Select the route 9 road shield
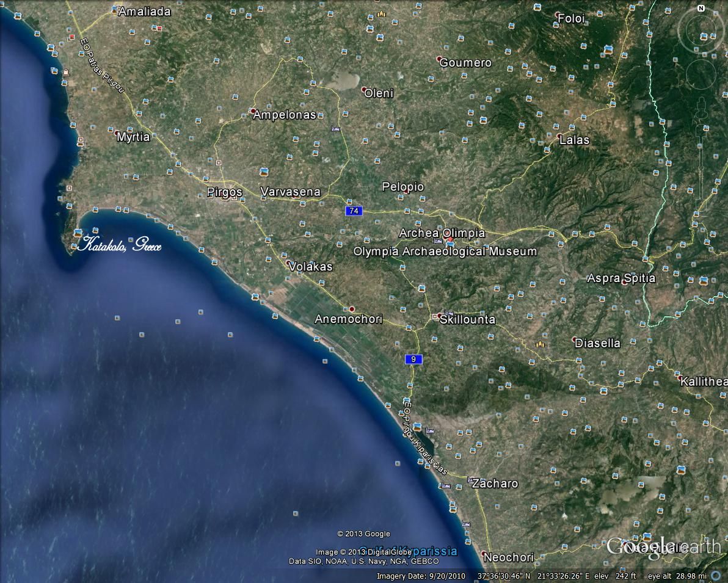Image resolution: width=728 pixels, height=583 pixels. pos(413,360)
